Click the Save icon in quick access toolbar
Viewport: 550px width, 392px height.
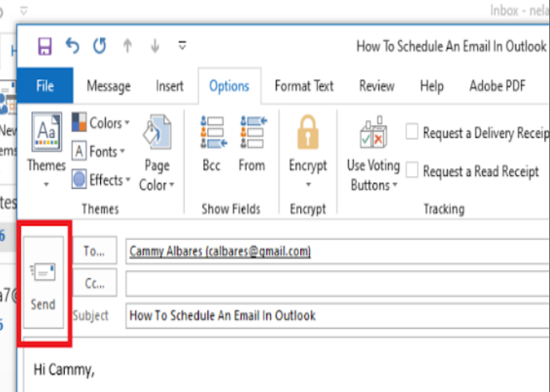point(45,46)
